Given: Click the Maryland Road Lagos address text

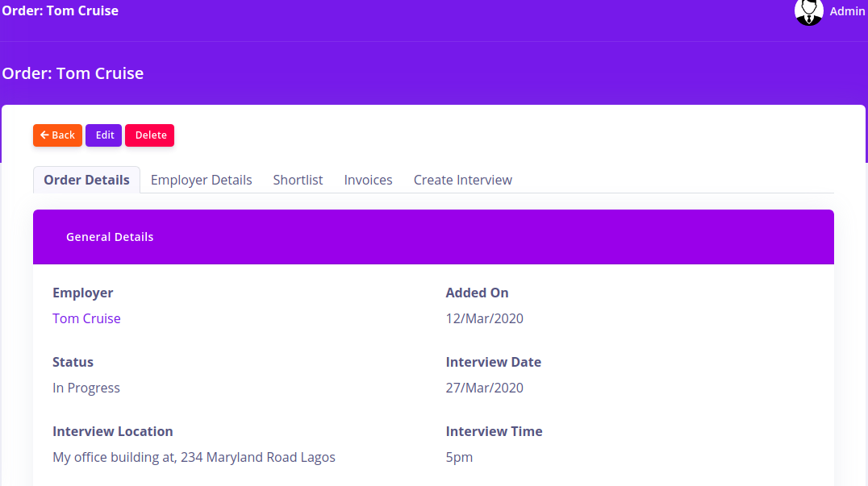Looking at the screenshot, I should 194,457.
